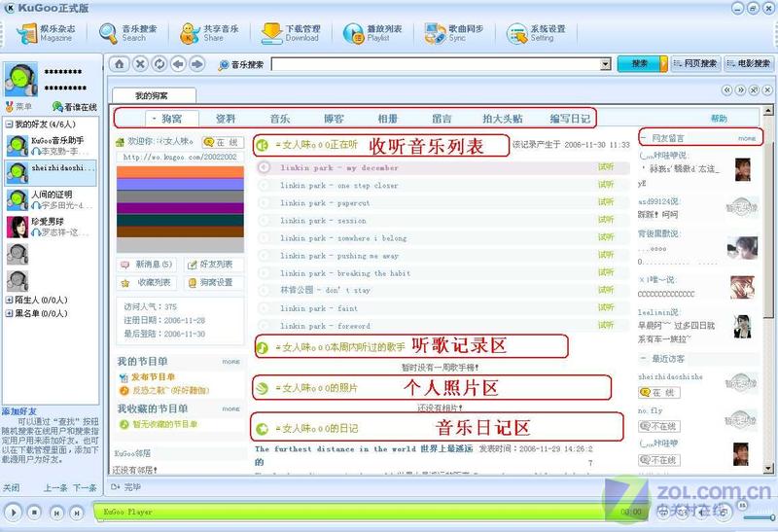Select the 留言 page tab
The image size is (778, 532).
click(x=442, y=119)
